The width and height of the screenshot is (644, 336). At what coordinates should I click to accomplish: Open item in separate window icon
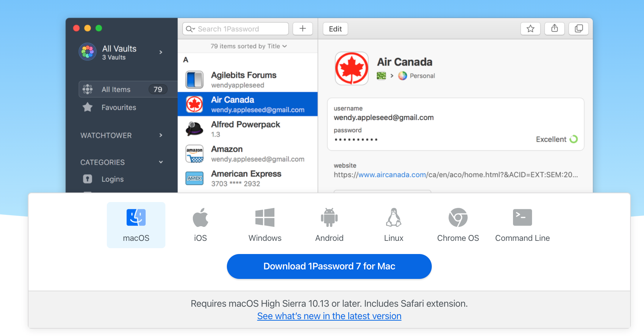coord(579,29)
